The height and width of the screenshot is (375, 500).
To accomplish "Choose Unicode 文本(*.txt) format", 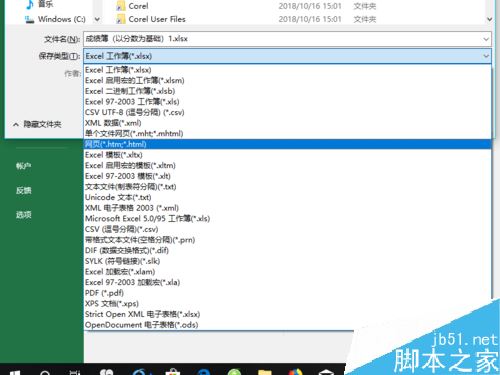I will pyautogui.click(x=288, y=197).
